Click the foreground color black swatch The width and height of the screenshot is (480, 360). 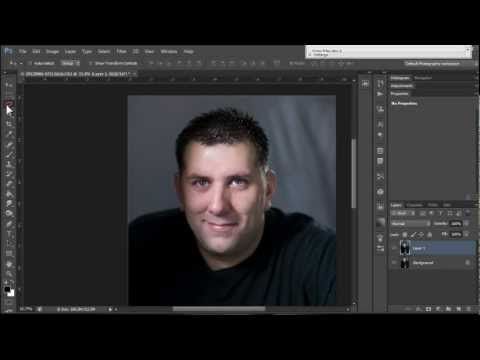point(7,289)
